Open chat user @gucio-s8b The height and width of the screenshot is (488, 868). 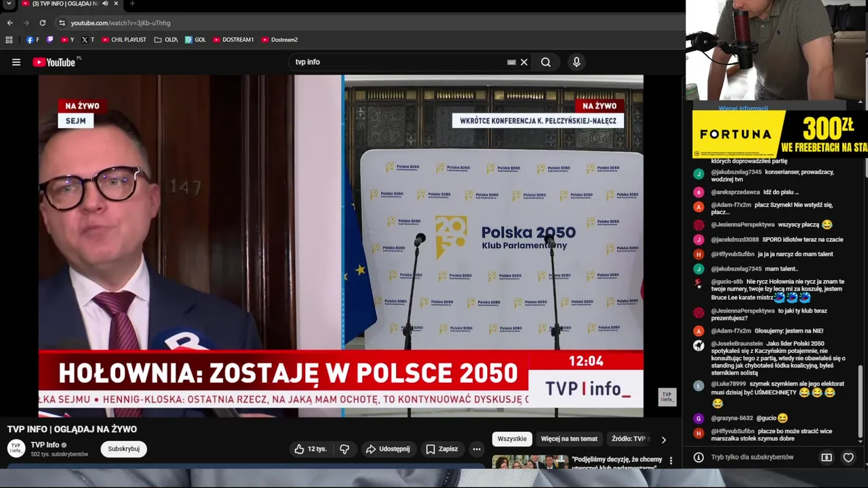click(x=727, y=281)
